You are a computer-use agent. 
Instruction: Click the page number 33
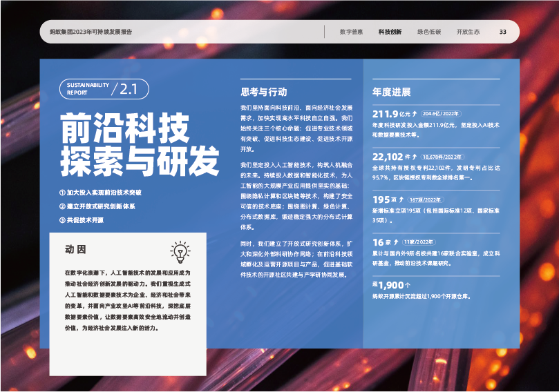pyautogui.click(x=502, y=32)
